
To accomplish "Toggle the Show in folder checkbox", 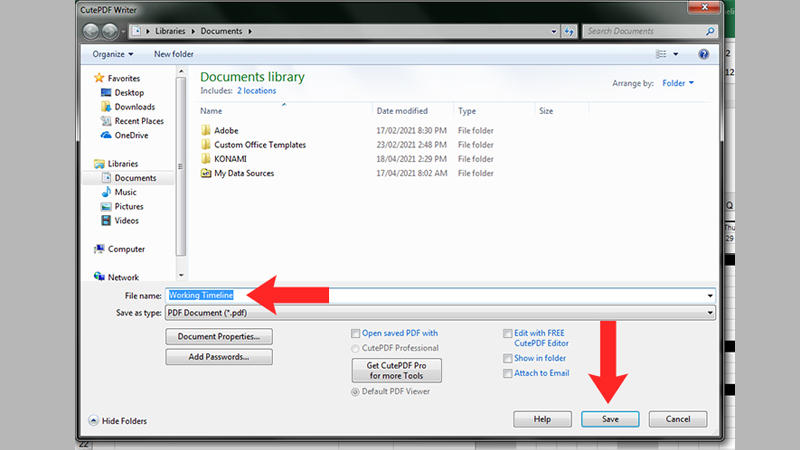I will tap(508, 358).
